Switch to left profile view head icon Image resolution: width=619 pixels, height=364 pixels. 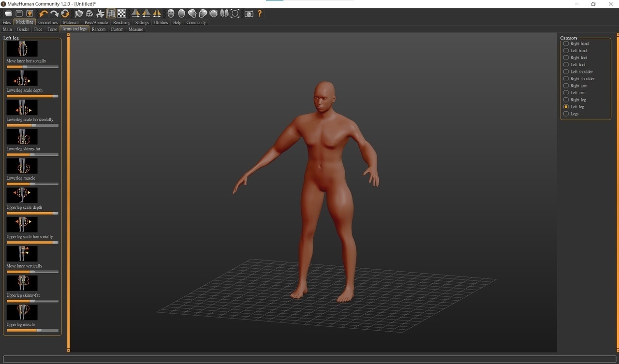click(x=192, y=14)
